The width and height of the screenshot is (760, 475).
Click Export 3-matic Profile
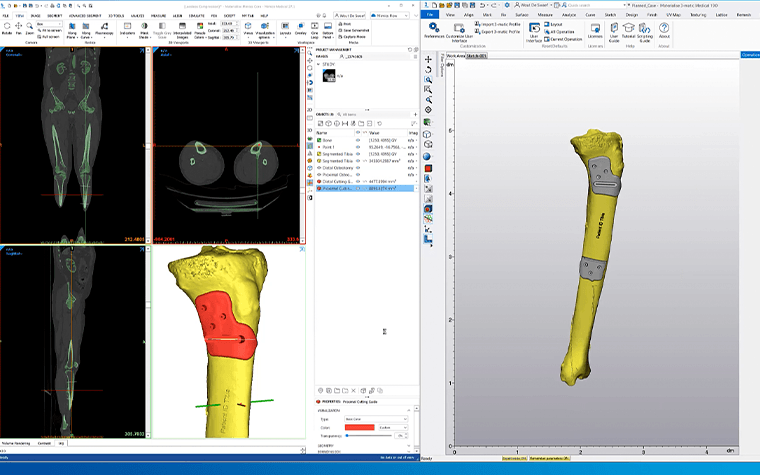[x=498, y=32]
